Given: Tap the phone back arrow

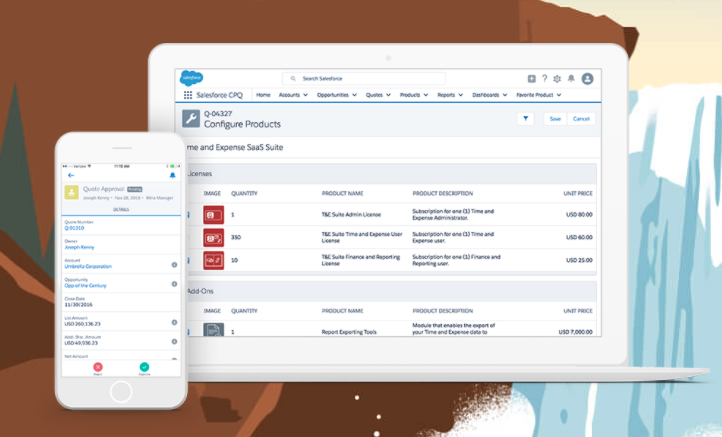Looking at the screenshot, I should point(71,175).
